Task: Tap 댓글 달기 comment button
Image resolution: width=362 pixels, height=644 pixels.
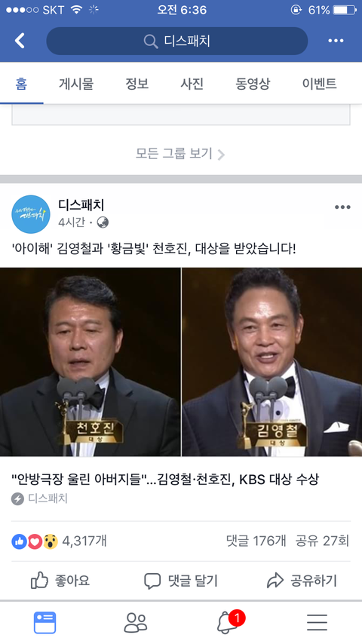Action: coord(181,581)
